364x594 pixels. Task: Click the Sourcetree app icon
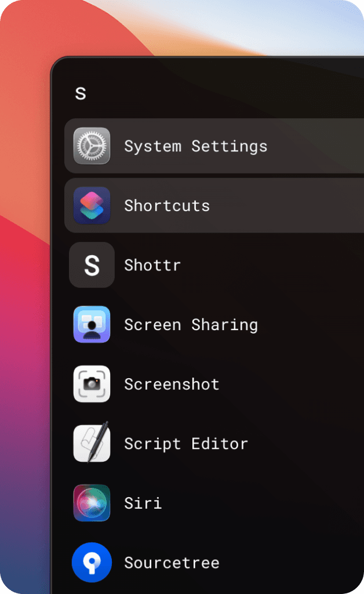tap(91, 562)
